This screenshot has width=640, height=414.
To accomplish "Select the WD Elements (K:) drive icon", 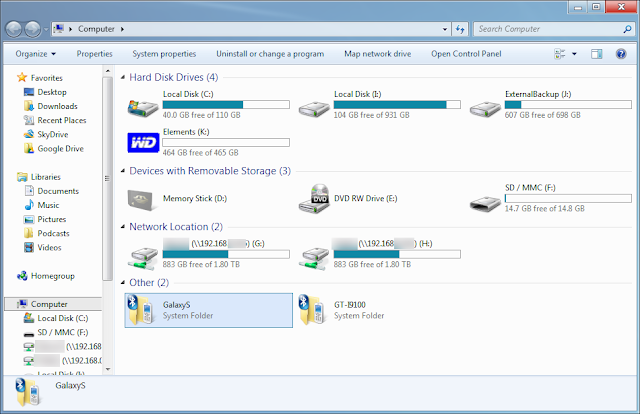I will (143, 142).
